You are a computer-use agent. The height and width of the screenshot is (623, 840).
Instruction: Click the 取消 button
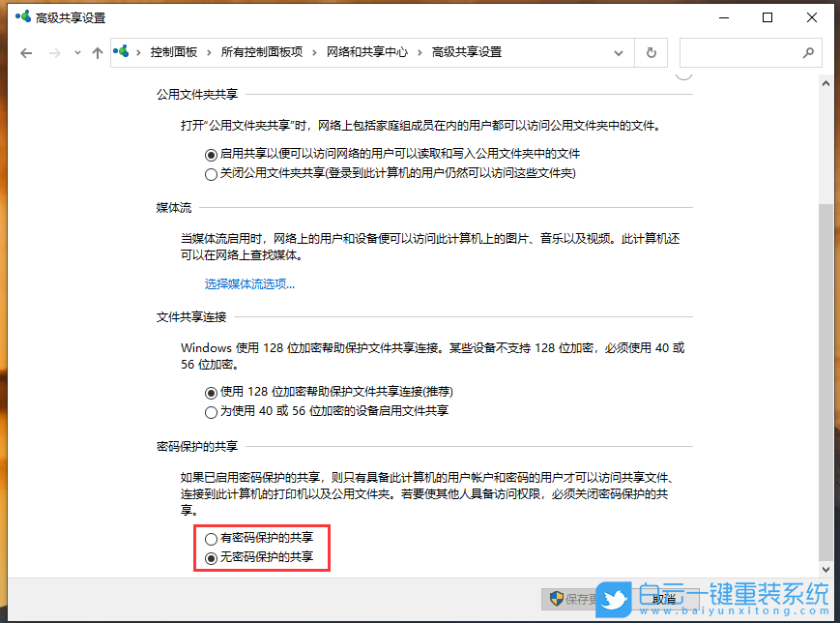pyautogui.click(x=663, y=599)
